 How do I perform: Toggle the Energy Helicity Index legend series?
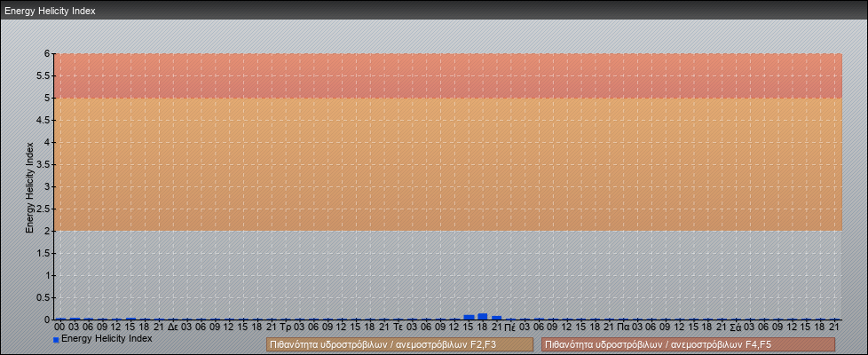(107, 339)
